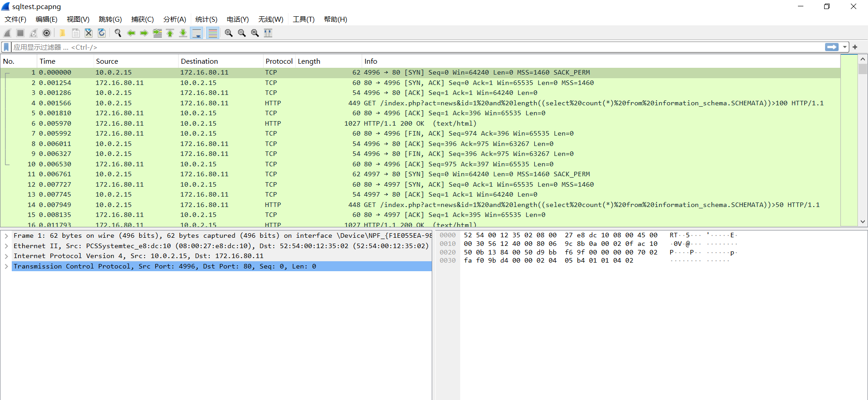Open the 分析(A) menu

[175, 19]
